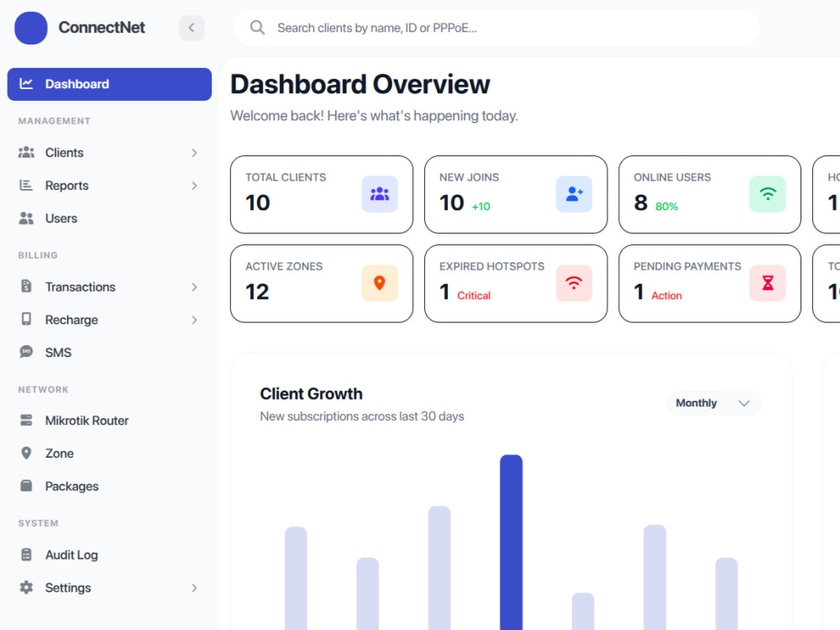Open the Clients menu item

click(109, 153)
